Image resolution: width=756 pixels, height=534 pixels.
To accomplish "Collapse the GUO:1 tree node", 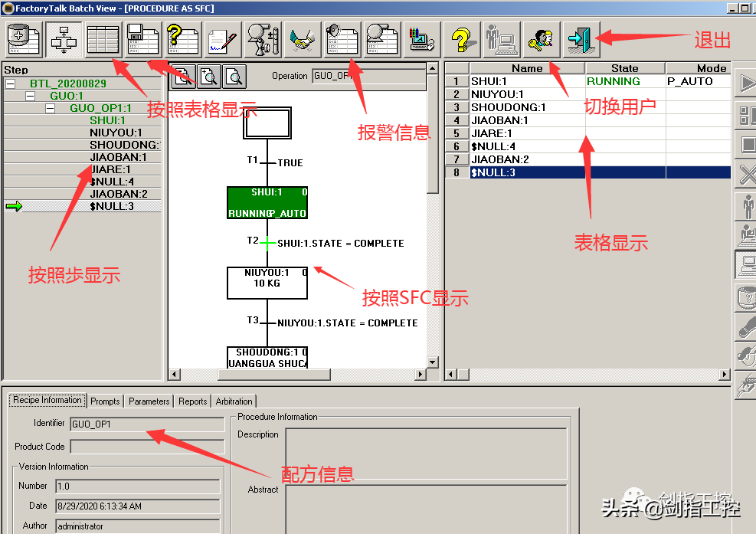I will pos(30,96).
